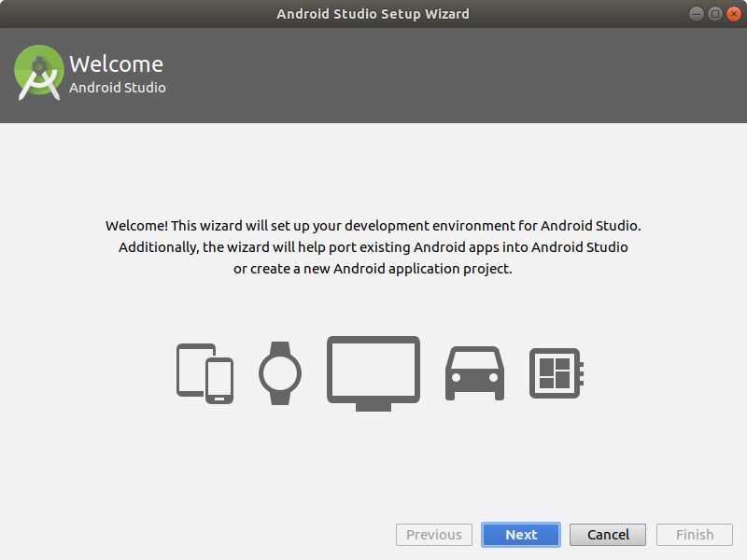Click the 'Welcome' header title
The width and height of the screenshot is (747, 560).
point(116,64)
